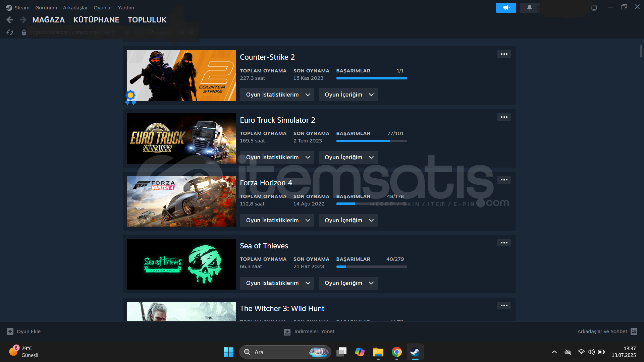Screen dimensions: 644x362
Task: Click the page vertical scrollbar thumb
Action: [x=641, y=50]
